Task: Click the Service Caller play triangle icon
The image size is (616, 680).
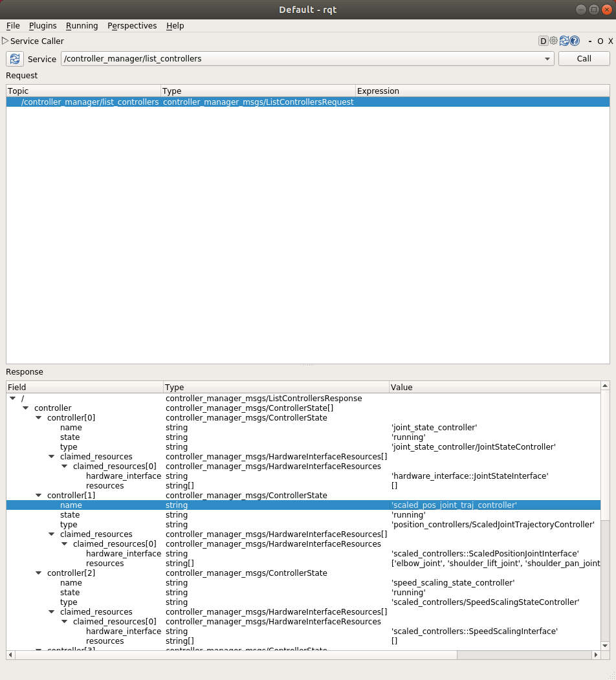Action: 5,41
